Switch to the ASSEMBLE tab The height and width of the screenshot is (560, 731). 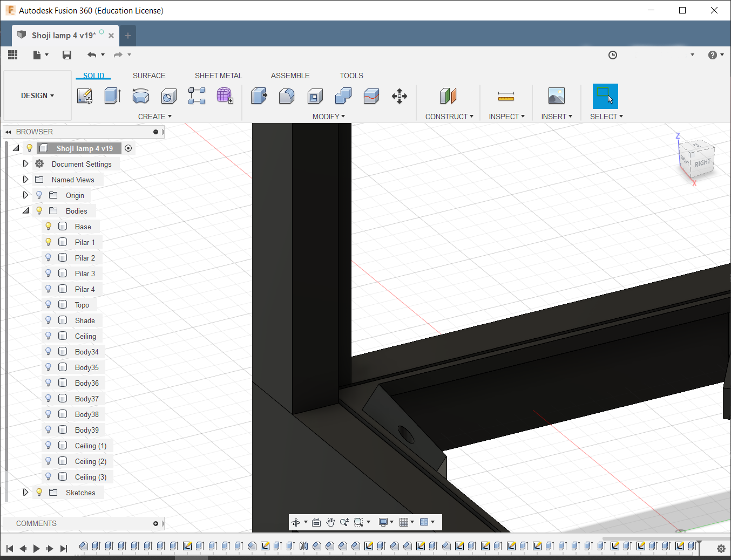pyautogui.click(x=290, y=76)
